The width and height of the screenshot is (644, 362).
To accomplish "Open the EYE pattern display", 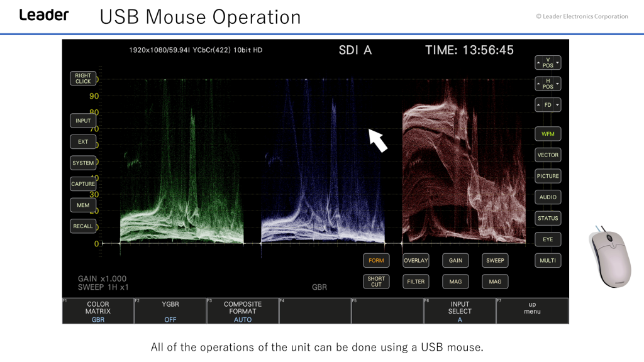I will point(548,239).
